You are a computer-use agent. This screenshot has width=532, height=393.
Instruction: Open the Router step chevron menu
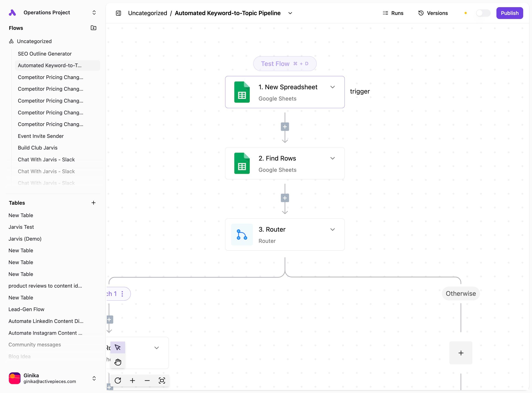click(x=332, y=230)
